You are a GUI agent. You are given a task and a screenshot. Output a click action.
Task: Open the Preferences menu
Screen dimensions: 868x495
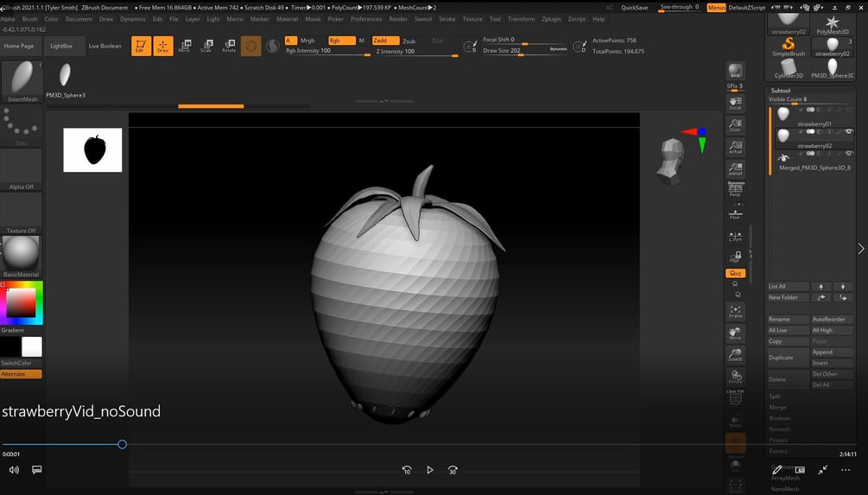click(366, 19)
